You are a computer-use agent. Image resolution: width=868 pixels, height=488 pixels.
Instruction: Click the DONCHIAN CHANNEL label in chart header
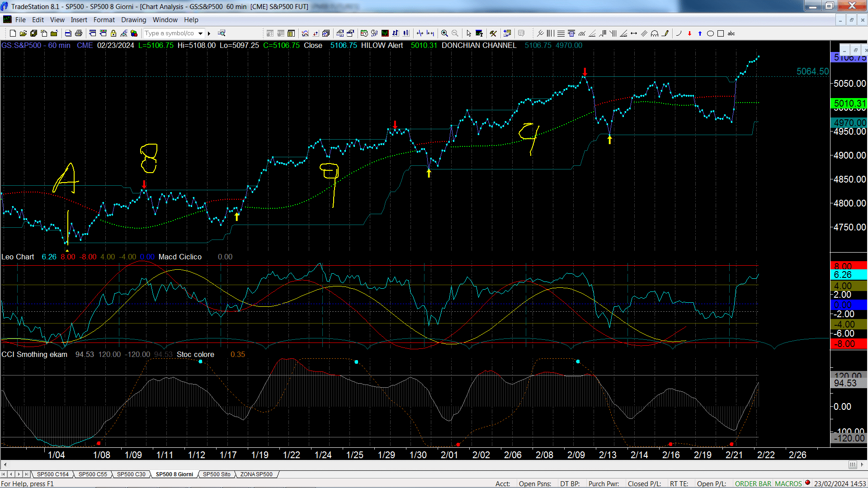coord(479,45)
